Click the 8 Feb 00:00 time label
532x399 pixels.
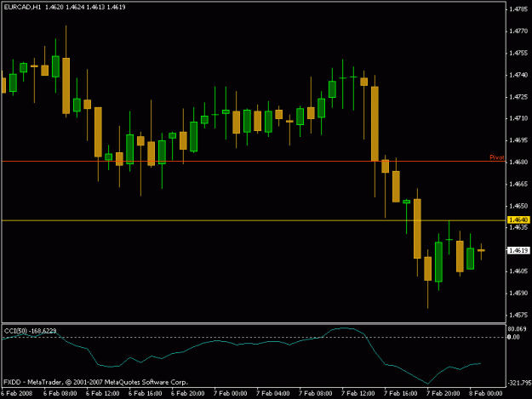coord(486,393)
